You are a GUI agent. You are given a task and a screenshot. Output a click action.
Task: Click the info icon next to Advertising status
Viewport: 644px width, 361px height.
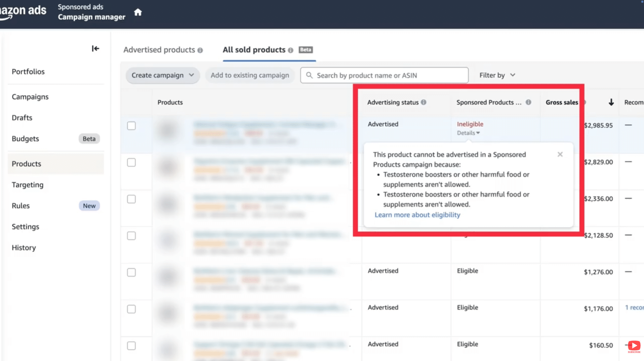click(424, 102)
